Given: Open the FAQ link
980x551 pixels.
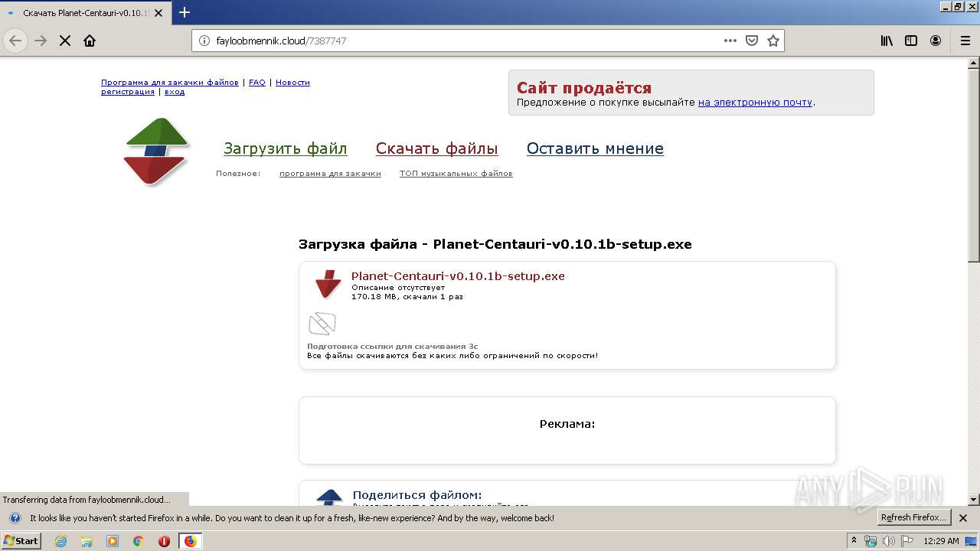Looking at the screenshot, I should click(x=257, y=82).
